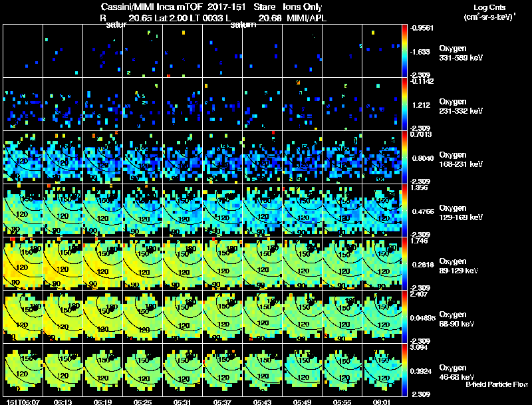Select the 05:43 panel in 129-169 keV row
The image size is (532, 405).
pos(262,210)
